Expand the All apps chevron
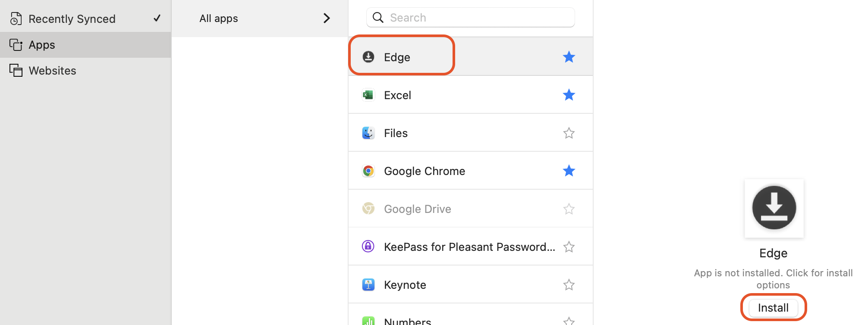Screen dimensions: 868x325 (327, 18)
